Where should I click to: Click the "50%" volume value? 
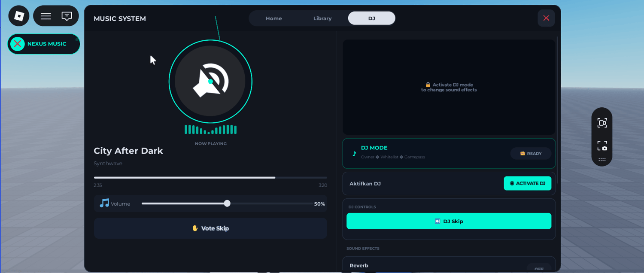[x=319, y=204]
